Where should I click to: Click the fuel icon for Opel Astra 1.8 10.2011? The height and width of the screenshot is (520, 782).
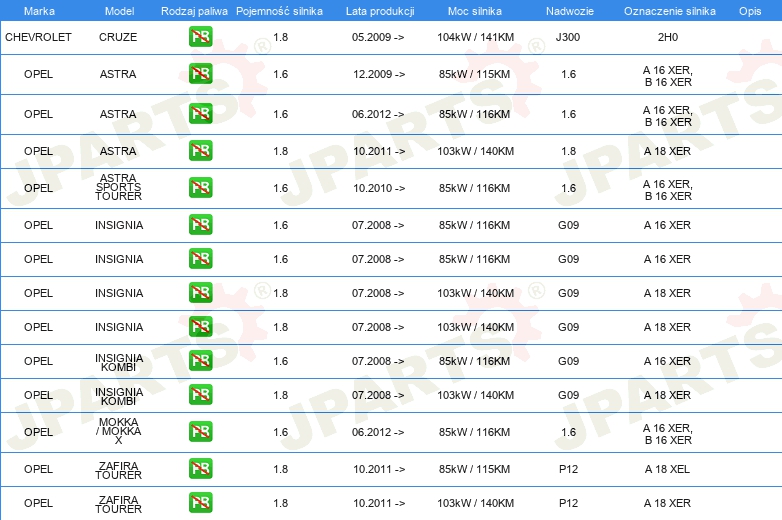pyautogui.click(x=200, y=151)
